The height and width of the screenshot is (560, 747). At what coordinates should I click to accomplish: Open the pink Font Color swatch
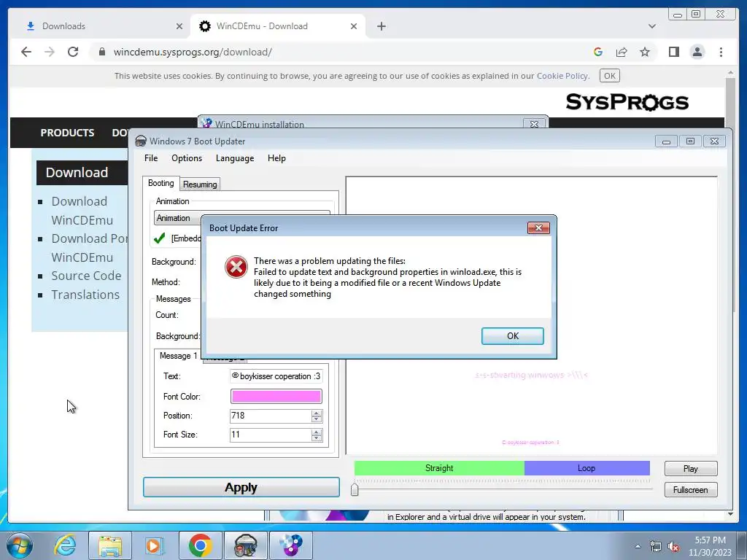click(x=276, y=396)
